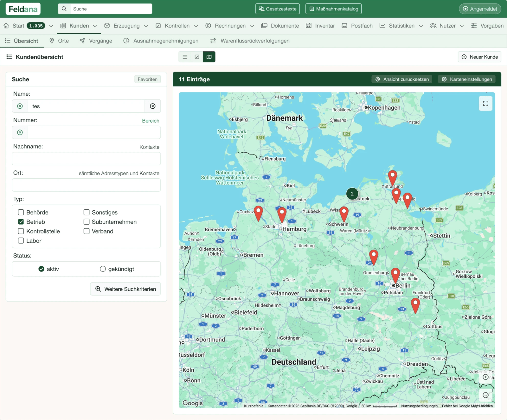The width and height of the screenshot is (507, 420).
Task: Switch to list view icon
Action: click(185, 57)
